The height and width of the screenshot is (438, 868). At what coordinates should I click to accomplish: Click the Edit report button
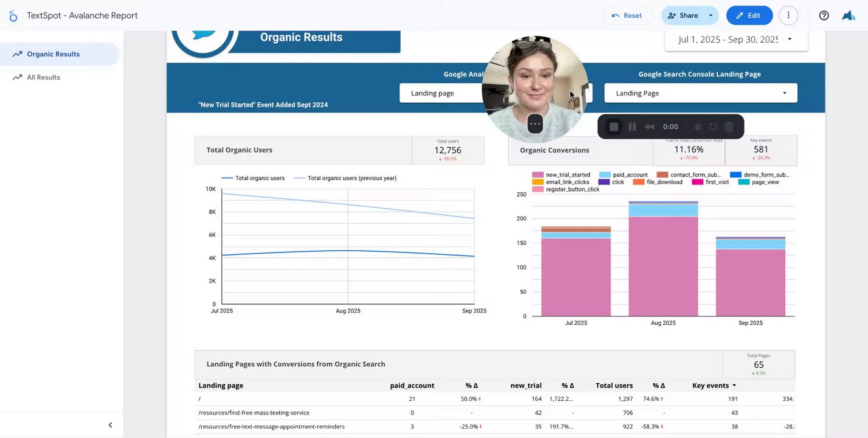click(x=749, y=16)
